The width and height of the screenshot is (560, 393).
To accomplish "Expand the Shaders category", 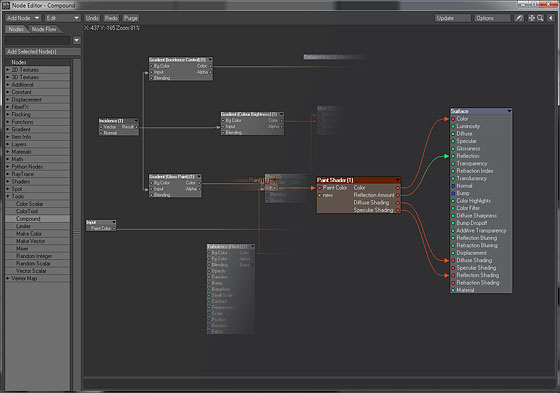I will (x=8, y=181).
